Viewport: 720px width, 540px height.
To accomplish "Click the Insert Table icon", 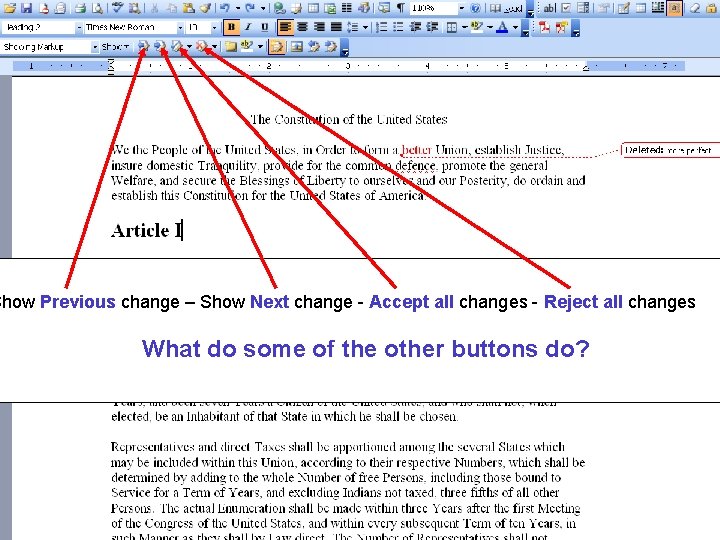I will tap(313, 8).
